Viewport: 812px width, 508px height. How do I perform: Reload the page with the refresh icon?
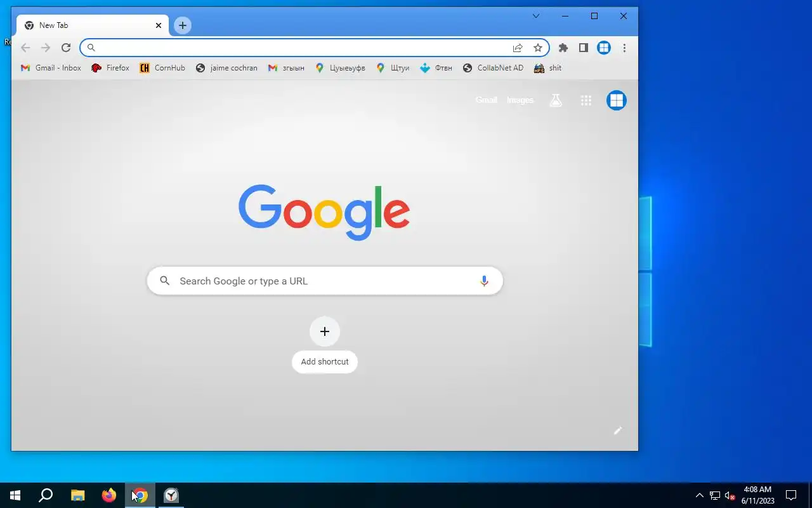[66, 48]
